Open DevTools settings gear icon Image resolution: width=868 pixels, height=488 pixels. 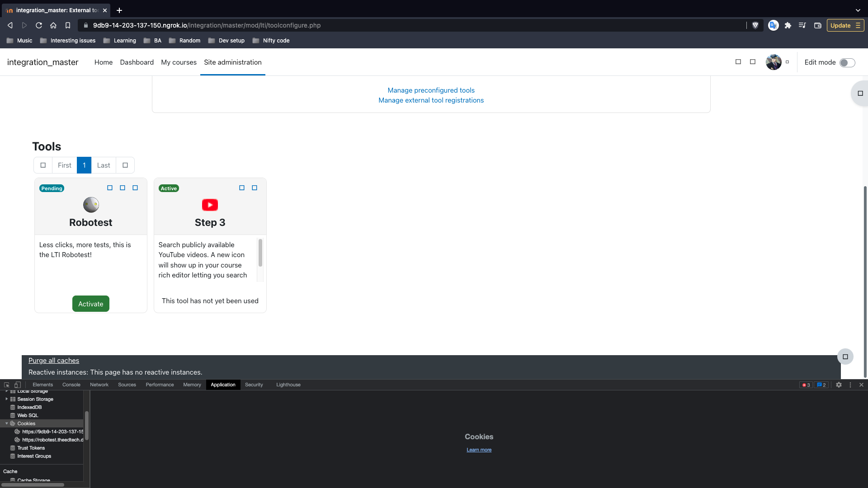(839, 385)
